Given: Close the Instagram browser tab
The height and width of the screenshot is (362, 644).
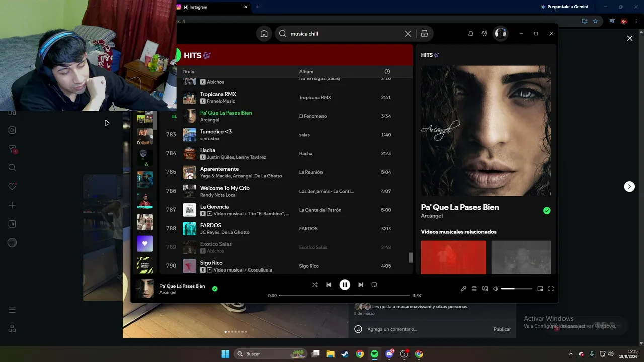Looking at the screenshot, I should tap(246, 7).
